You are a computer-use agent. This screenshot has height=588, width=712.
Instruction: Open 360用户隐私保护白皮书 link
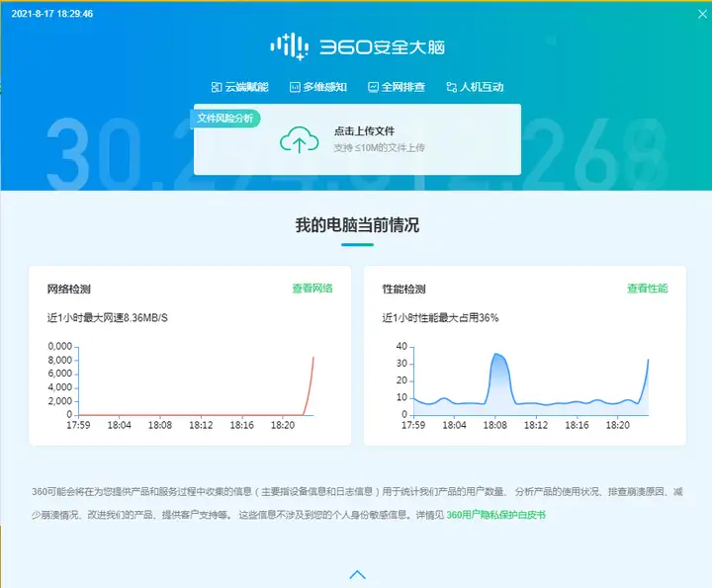(495, 515)
